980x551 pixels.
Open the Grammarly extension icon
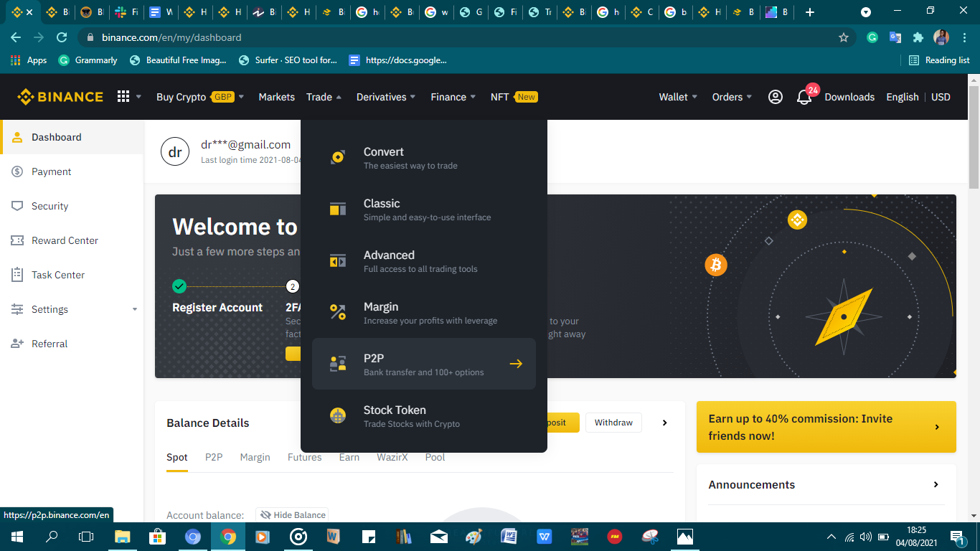click(x=872, y=37)
